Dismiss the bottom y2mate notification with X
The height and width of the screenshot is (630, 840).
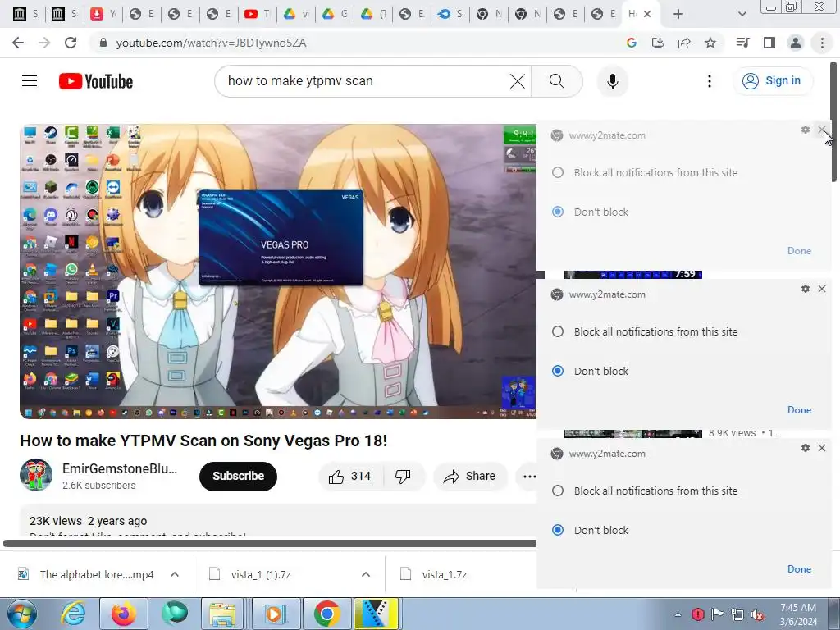tap(822, 448)
